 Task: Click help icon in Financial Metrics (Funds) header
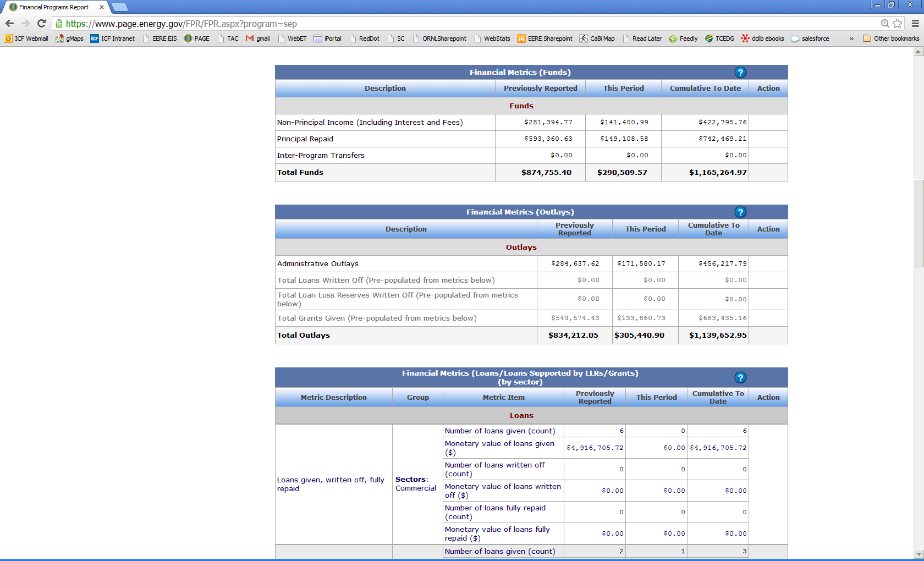[740, 73]
